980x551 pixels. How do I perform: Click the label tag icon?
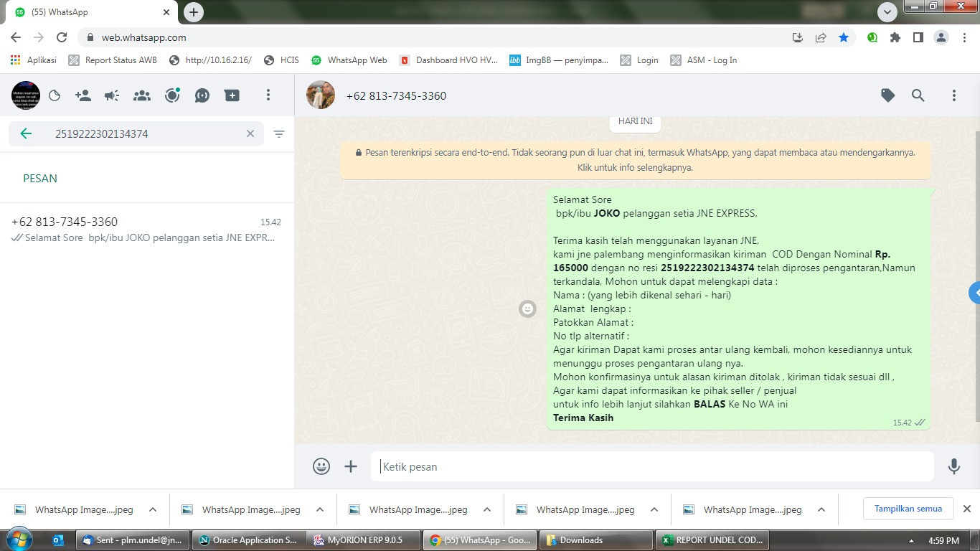[888, 95]
